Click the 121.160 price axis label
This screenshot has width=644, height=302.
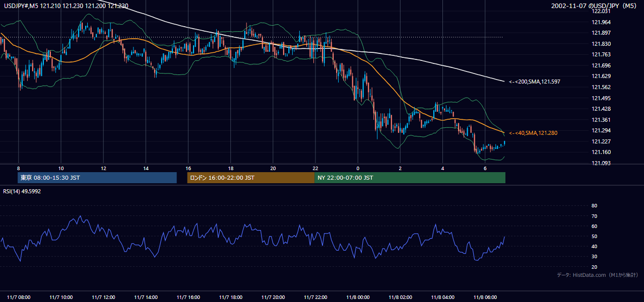coord(602,152)
